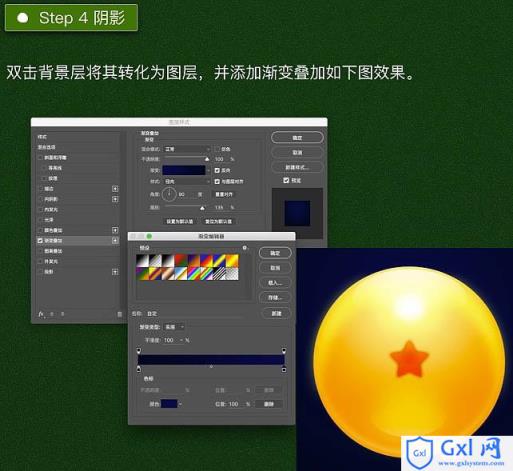This screenshot has height=471, width=513.
Task: Select 混合选项 (Blending Options) in the left list
Action: coord(46,147)
